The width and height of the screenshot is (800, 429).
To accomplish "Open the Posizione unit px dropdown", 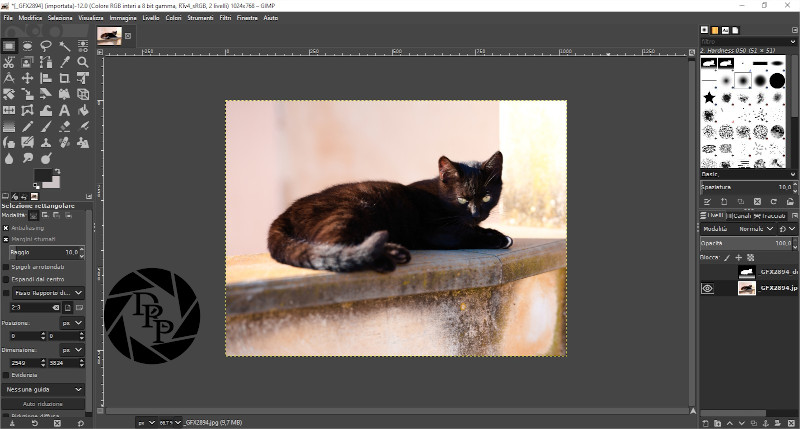I will pos(72,323).
